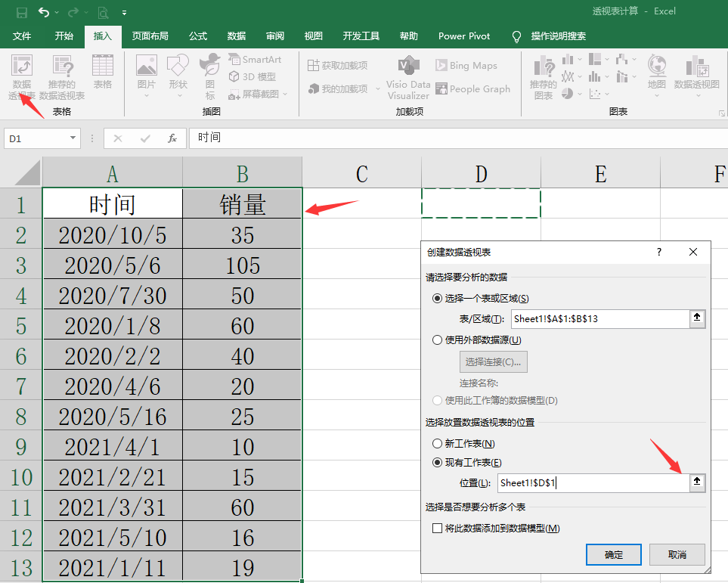Viewport: 728px width, 583px height.
Task: Collapse dialog via table range selector arrow
Action: (x=697, y=318)
